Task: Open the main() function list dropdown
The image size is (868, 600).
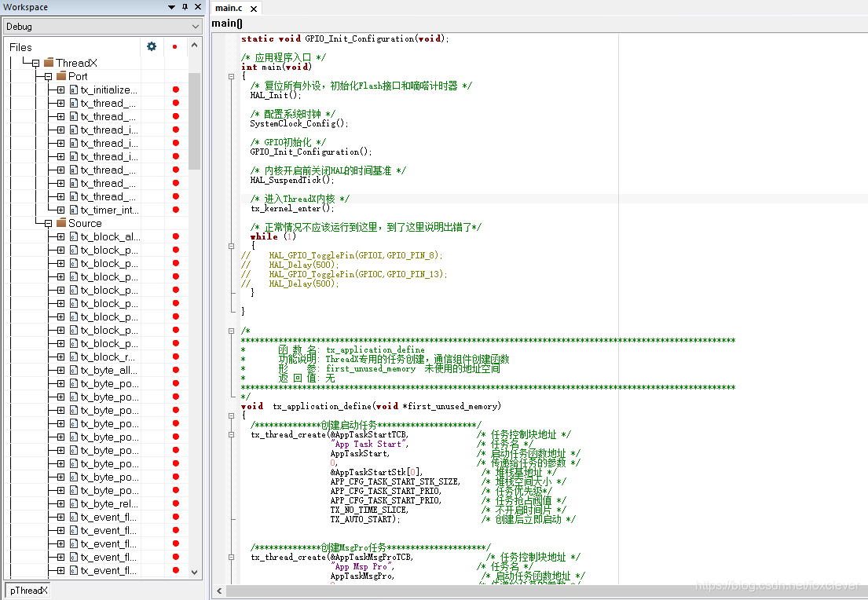Action: 227,23
